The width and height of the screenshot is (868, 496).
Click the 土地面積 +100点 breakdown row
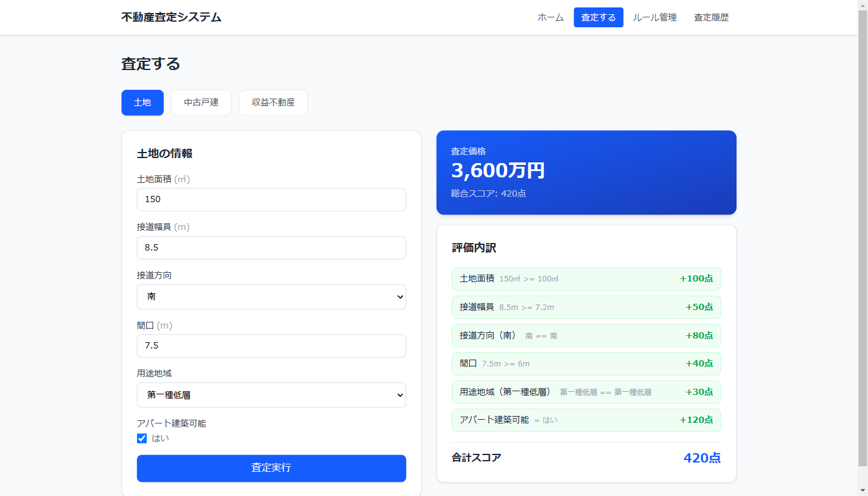click(x=587, y=278)
